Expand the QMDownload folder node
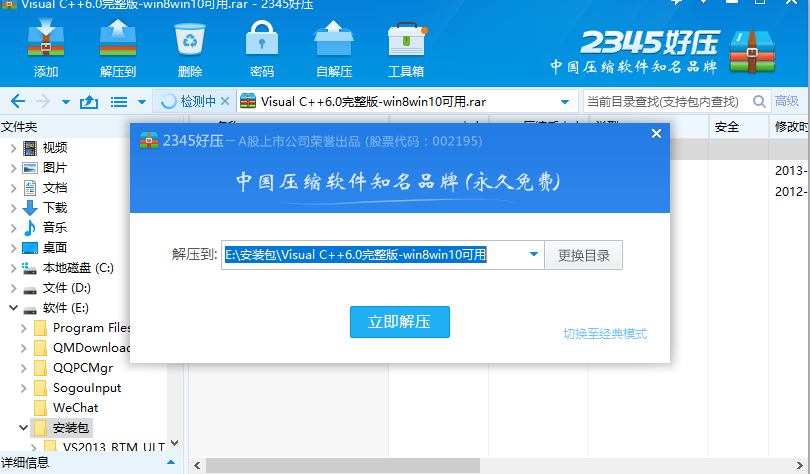The width and height of the screenshot is (810, 474). 24,349
